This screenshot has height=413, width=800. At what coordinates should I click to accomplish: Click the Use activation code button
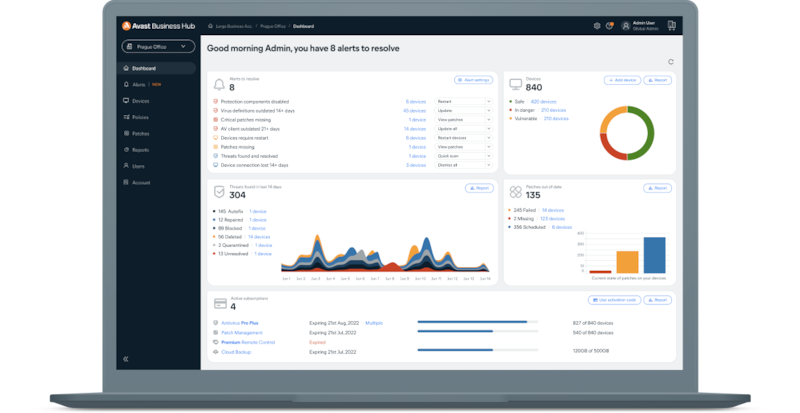(x=614, y=300)
